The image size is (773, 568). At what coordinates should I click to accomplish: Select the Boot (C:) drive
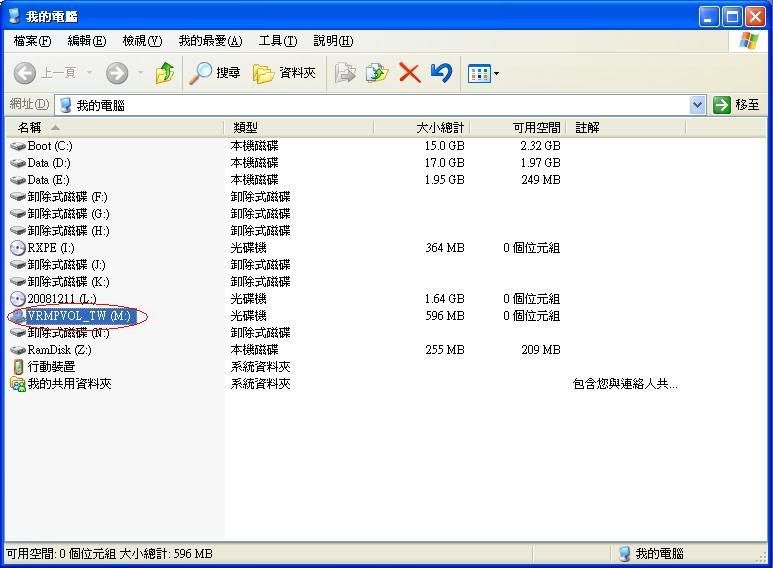pyautogui.click(x=49, y=146)
